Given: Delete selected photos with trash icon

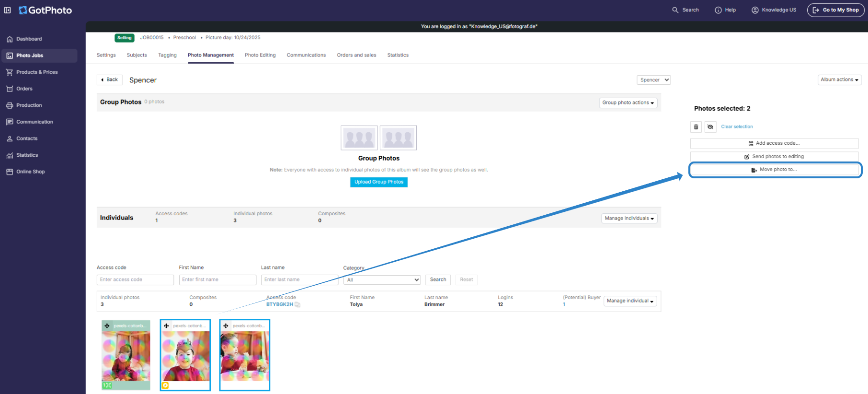Looking at the screenshot, I should click(x=696, y=127).
